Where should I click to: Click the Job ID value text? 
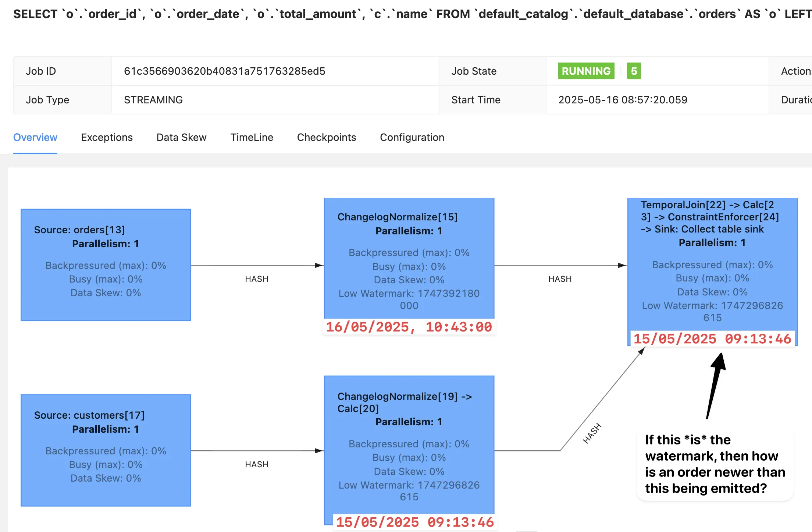(x=224, y=71)
